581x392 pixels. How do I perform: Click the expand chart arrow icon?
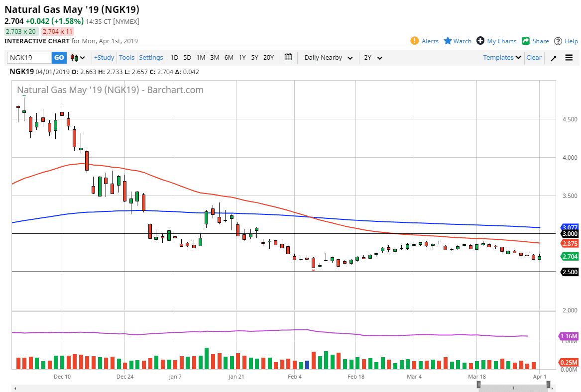point(554,58)
